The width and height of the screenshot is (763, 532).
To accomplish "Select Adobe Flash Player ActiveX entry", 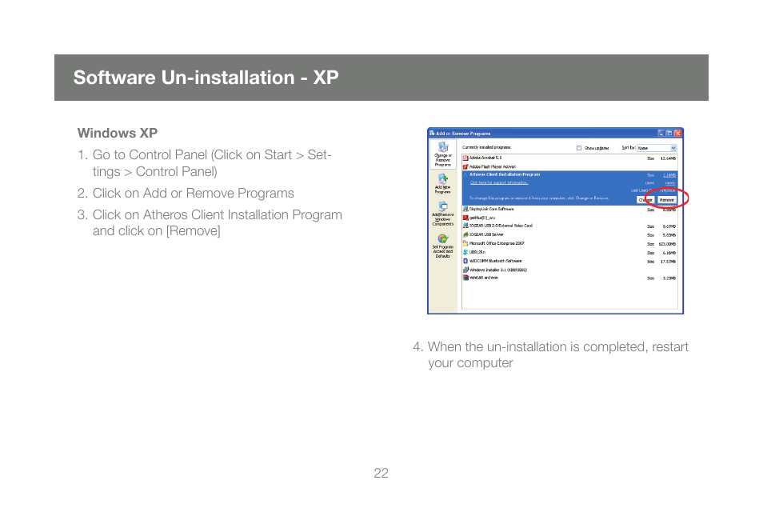I will (x=569, y=166).
